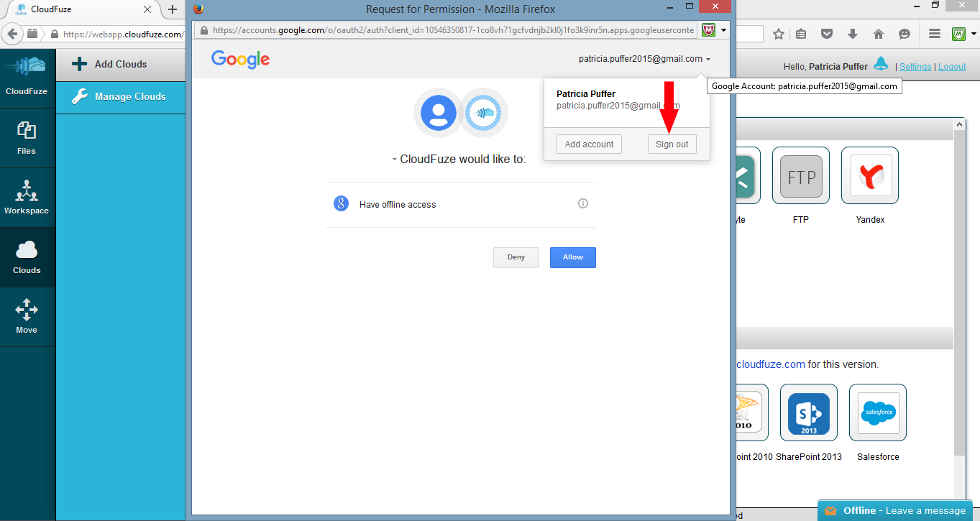Show info for Have offline access
The width and height of the screenshot is (980, 521).
tap(583, 203)
